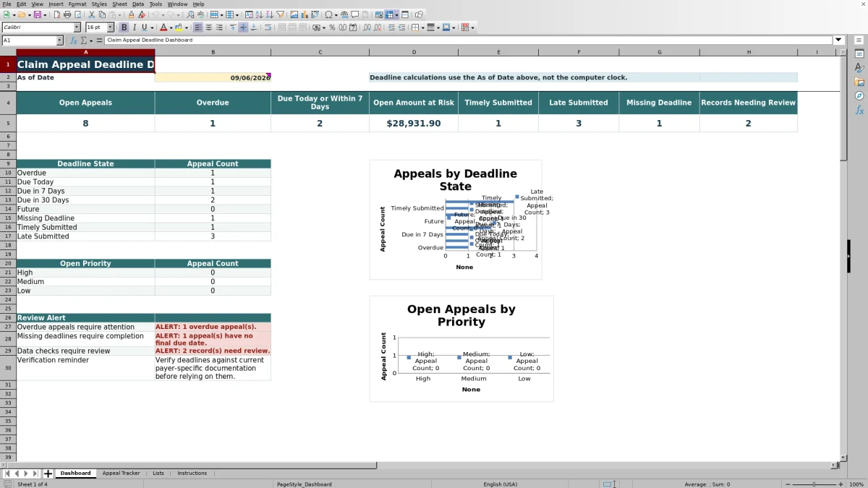The height and width of the screenshot is (488, 868).
Task: Click the Clone Formatting paintbrush icon
Action: pos(131,14)
